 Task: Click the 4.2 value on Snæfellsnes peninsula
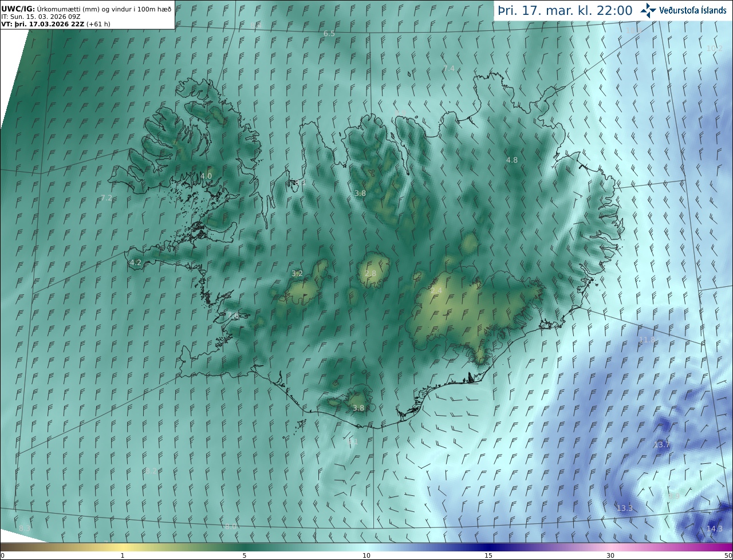pos(136,263)
